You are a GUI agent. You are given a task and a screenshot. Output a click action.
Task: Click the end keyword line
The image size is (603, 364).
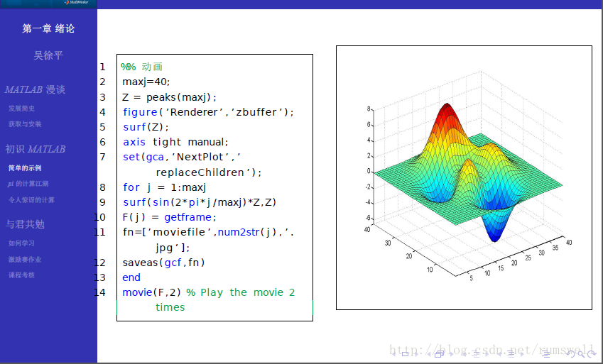(131, 277)
